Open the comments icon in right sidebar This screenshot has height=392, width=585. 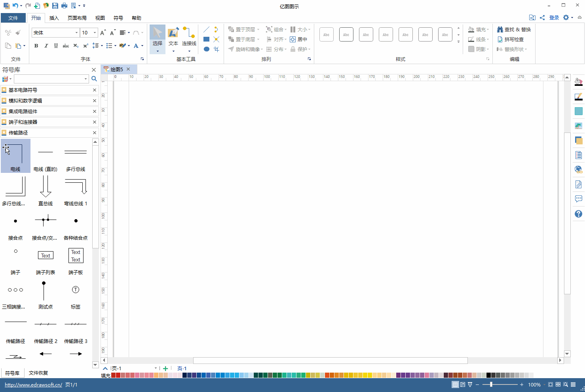point(578,199)
